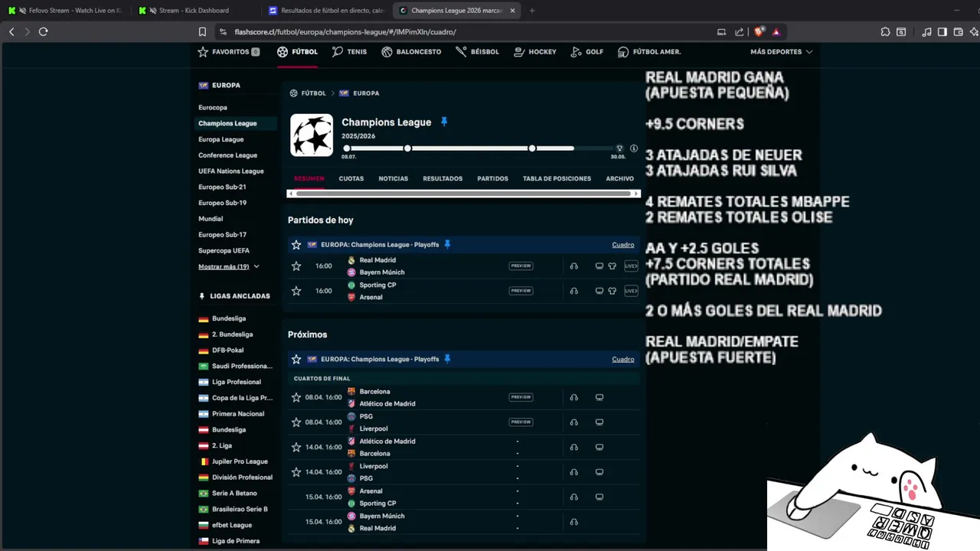Select the FÚTBOL sport tab
This screenshot has height=551, width=980.
click(297, 52)
